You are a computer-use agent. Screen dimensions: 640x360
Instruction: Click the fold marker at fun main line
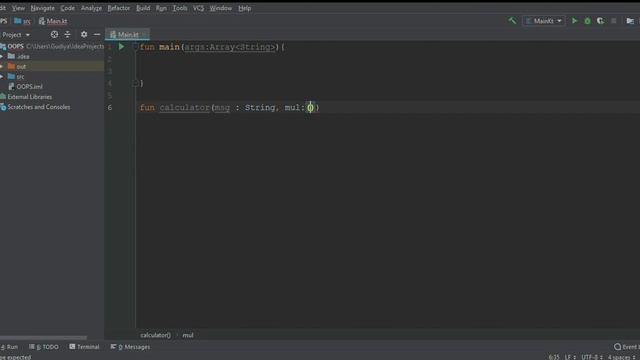pos(135,47)
